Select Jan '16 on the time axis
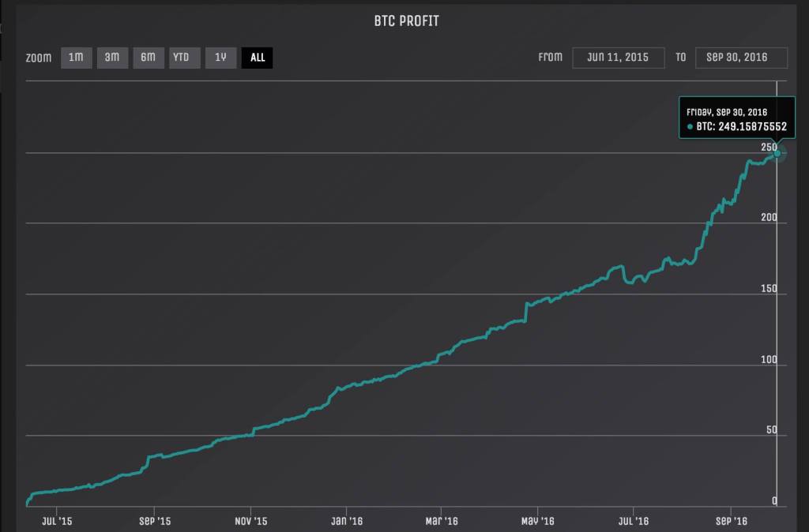 pyautogui.click(x=347, y=521)
